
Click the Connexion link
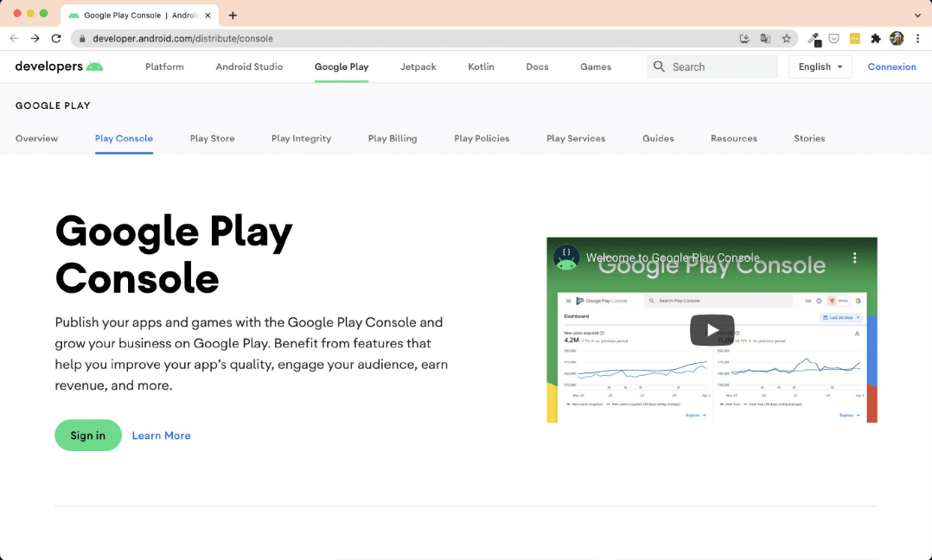click(891, 67)
